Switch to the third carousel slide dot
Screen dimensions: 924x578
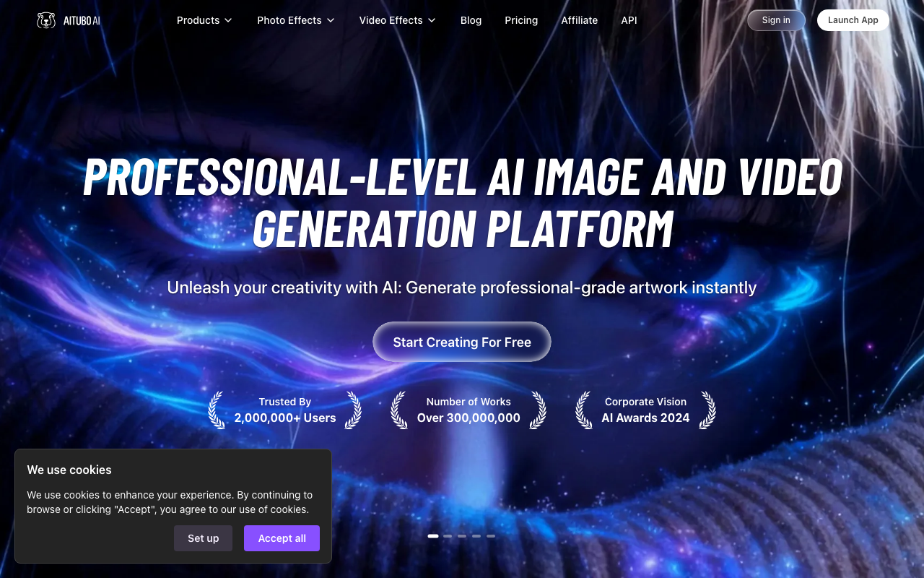(x=462, y=536)
